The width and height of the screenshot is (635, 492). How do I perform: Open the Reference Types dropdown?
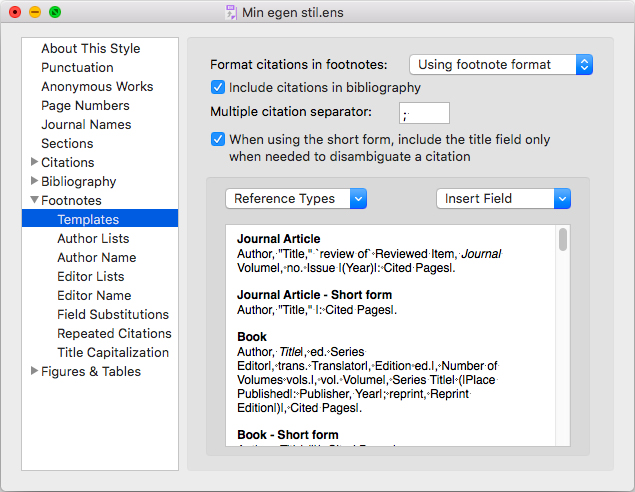[296, 198]
